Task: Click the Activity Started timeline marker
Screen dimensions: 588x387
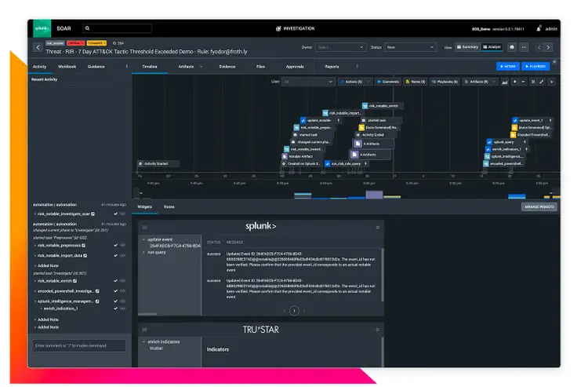Action: click(x=160, y=164)
